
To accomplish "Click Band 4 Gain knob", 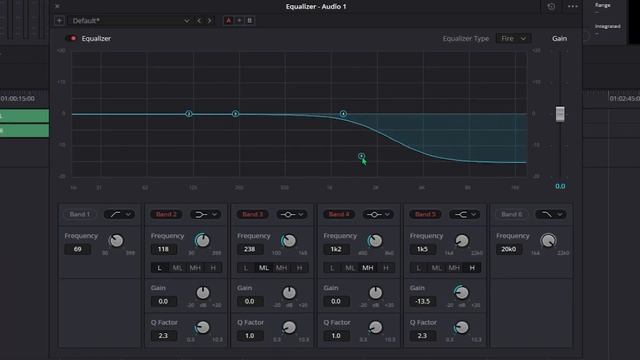I will pyautogui.click(x=376, y=293).
